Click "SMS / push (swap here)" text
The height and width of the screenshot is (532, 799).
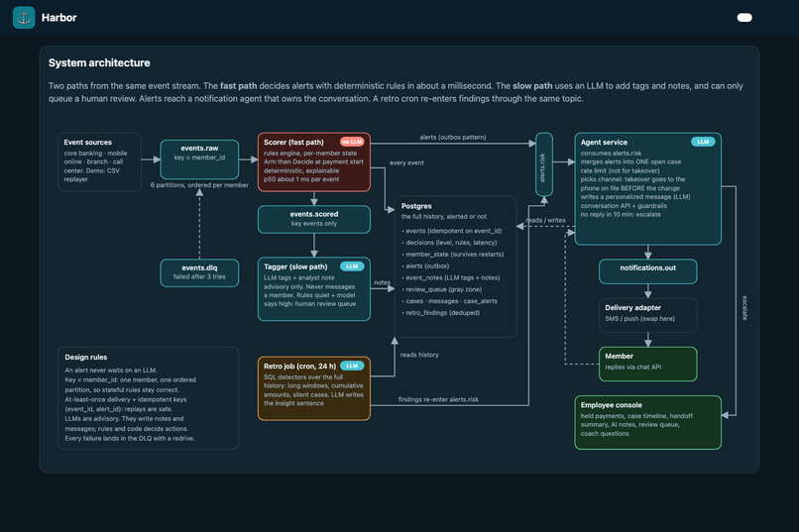pos(639,319)
